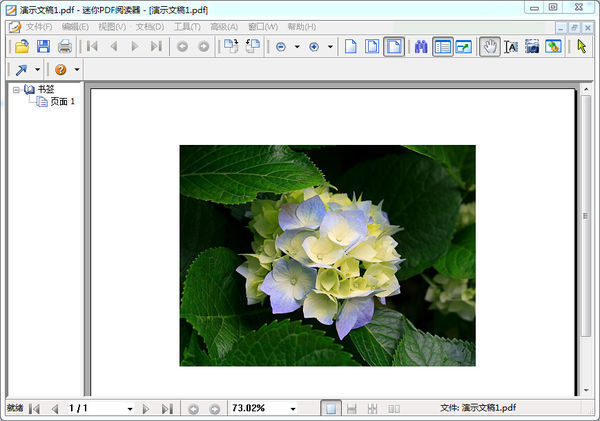
Task: Enable single page layout in status bar
Action: (x=330, y=408)
